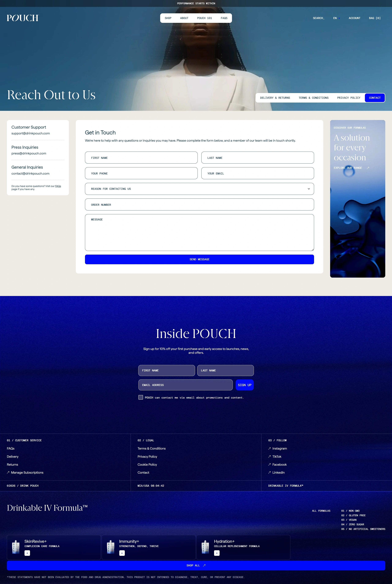Viewport: 392px width, 584px height.
Task: Open Instagram link arrow icon
Action: 269,448
